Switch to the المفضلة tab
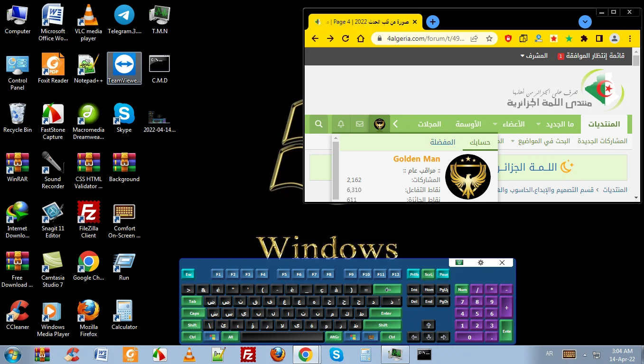The width and height of the screenshot is (644, 364). (x=442, y=142)
